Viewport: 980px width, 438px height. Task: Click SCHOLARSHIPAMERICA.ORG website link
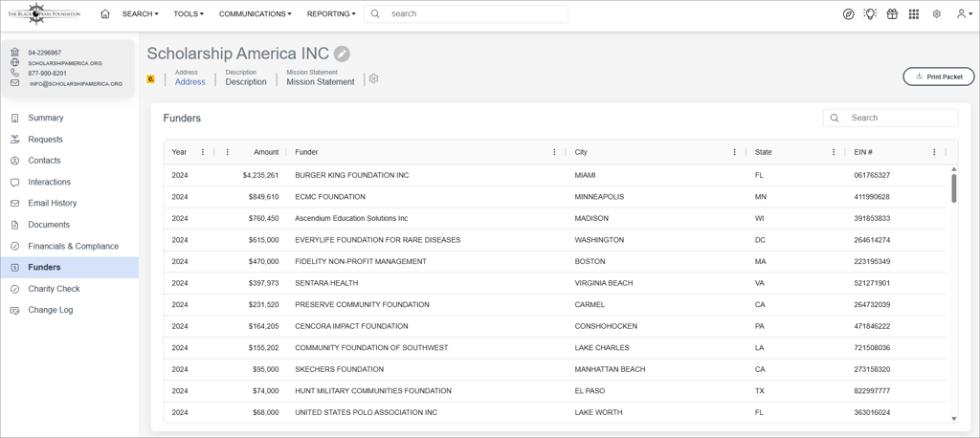coord(65,63)
